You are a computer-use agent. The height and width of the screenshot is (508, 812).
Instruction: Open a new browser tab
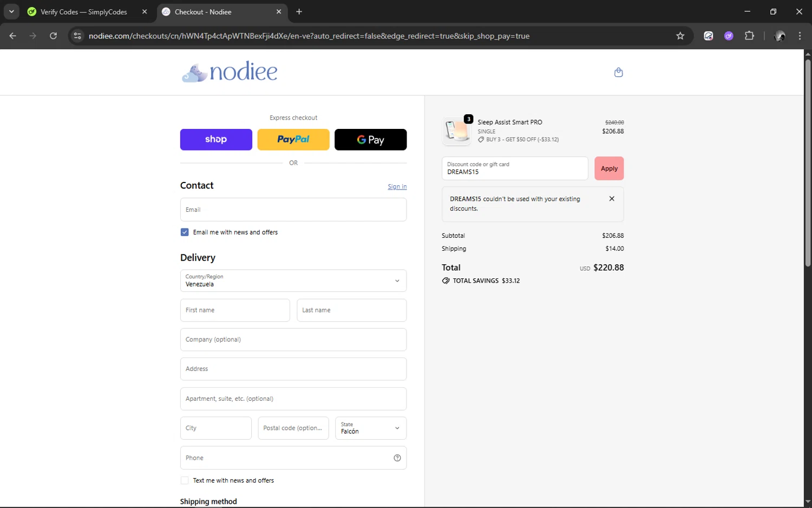299,11
